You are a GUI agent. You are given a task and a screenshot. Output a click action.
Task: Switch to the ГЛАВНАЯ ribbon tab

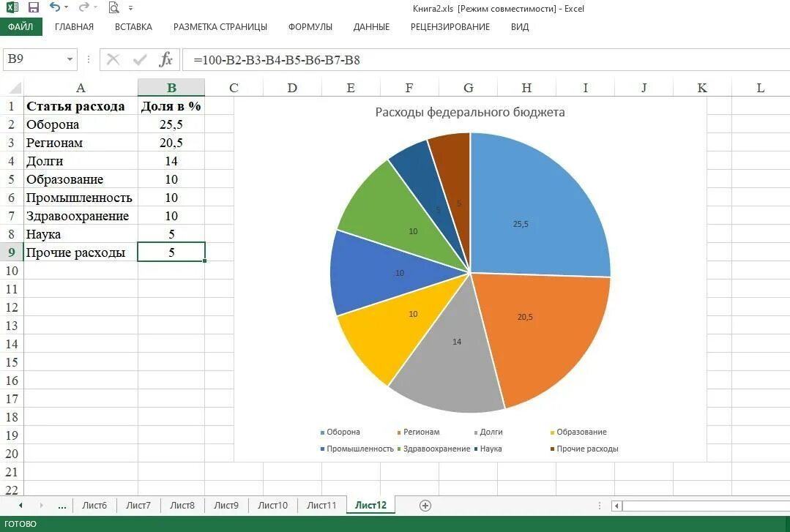click(74, 26)
